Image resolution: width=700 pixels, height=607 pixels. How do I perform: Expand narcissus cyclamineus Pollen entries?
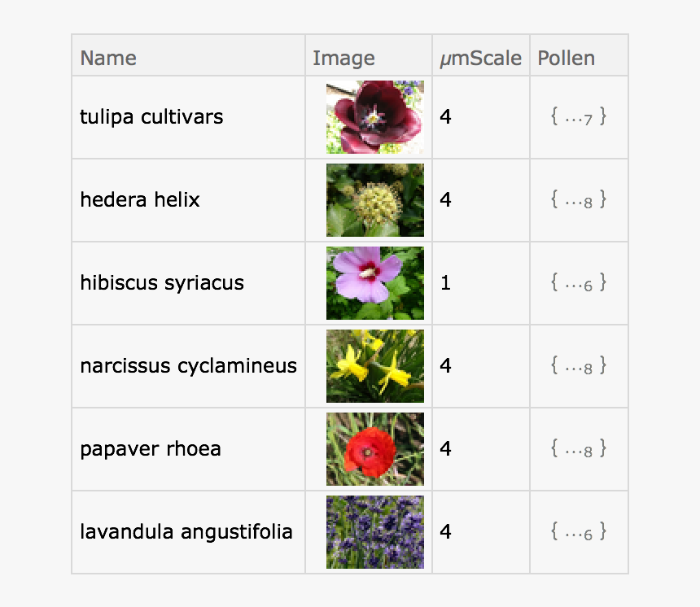pos(579,366)
